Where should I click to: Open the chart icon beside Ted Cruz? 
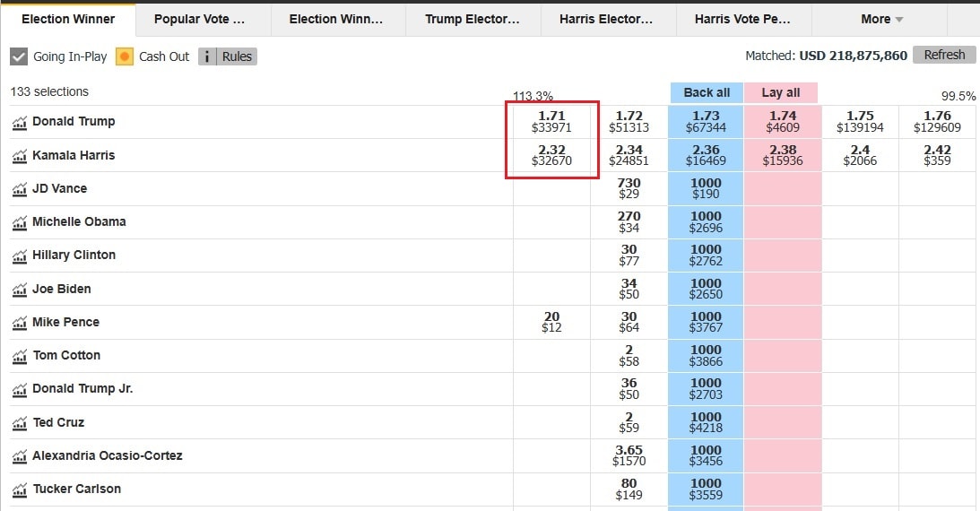[x=20, y=423]
